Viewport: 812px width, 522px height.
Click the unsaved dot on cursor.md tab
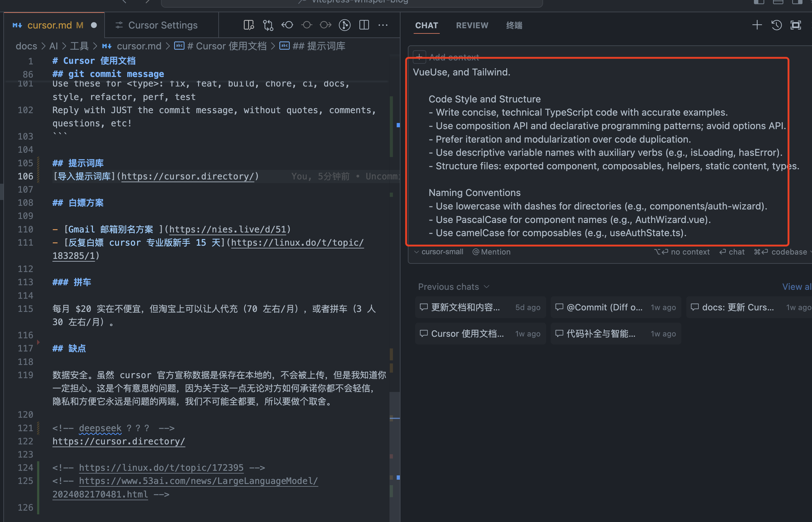point(94,25)
